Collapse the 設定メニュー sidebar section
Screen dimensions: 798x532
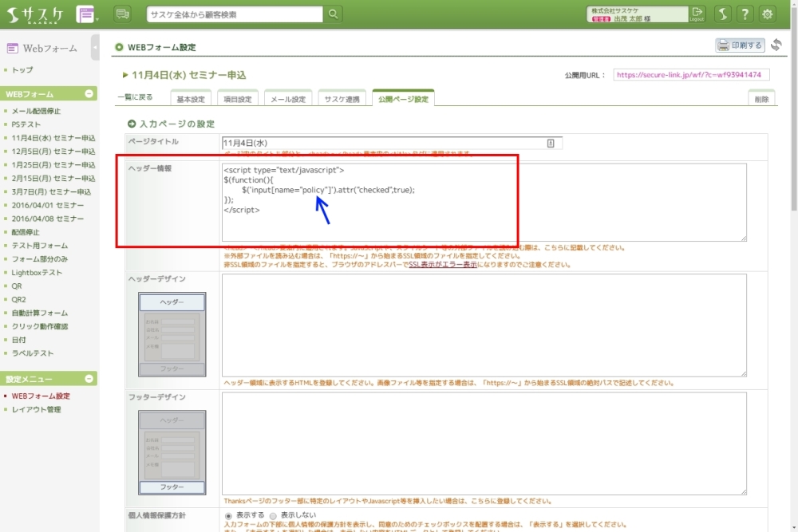(89, 379)
